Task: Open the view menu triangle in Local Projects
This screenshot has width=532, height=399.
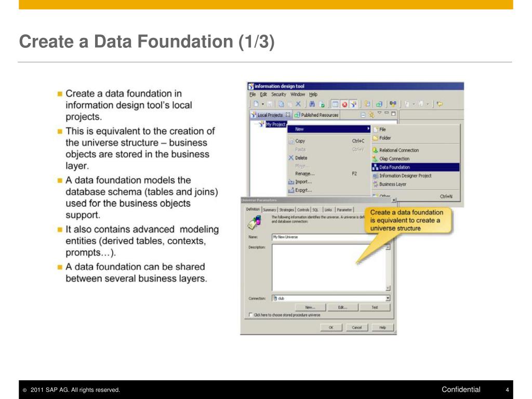Action: click(379, 113)
